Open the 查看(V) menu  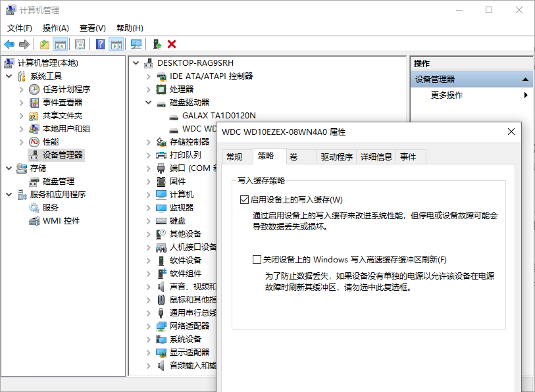93,28
